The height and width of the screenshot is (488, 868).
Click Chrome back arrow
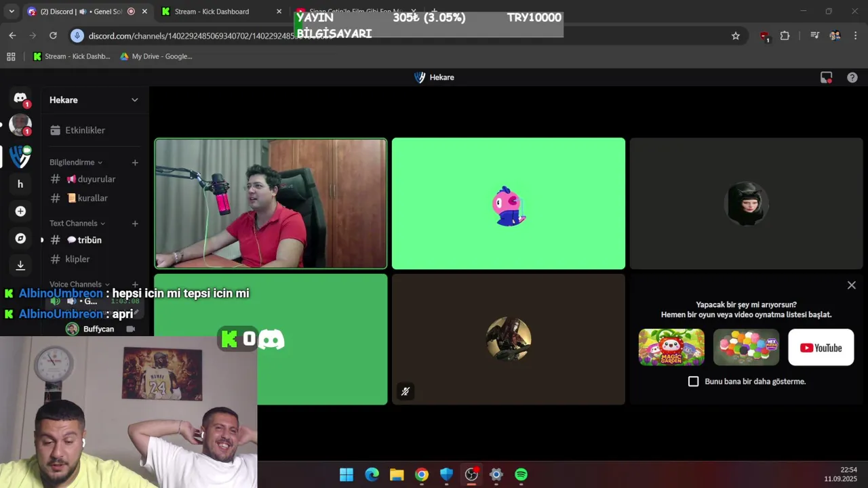[12, 35]
